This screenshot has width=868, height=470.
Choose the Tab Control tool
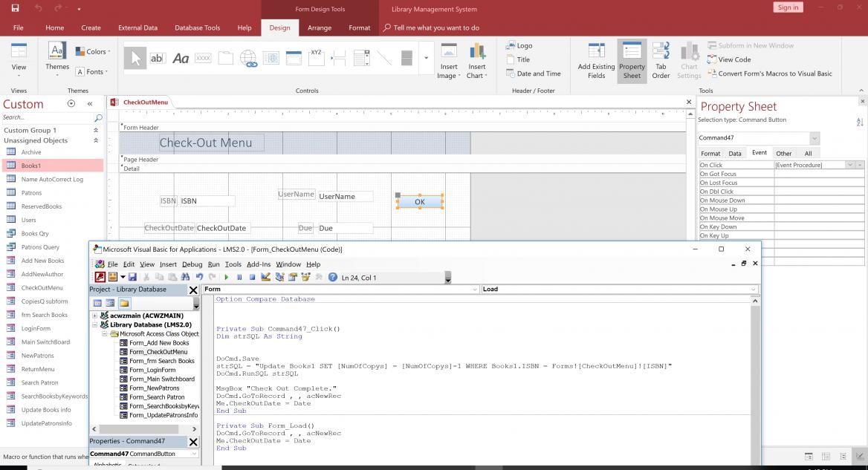[x=226, y=58]
